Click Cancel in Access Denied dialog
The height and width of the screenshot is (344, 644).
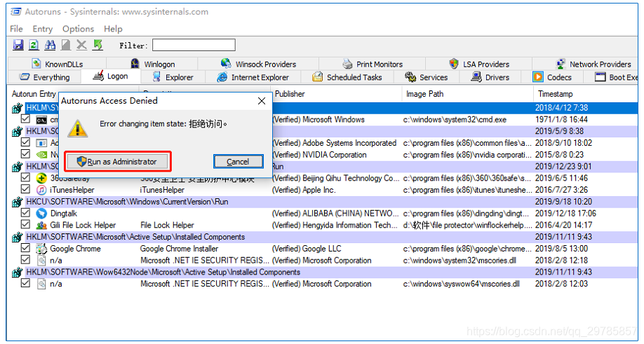click(x=239, y=162)
